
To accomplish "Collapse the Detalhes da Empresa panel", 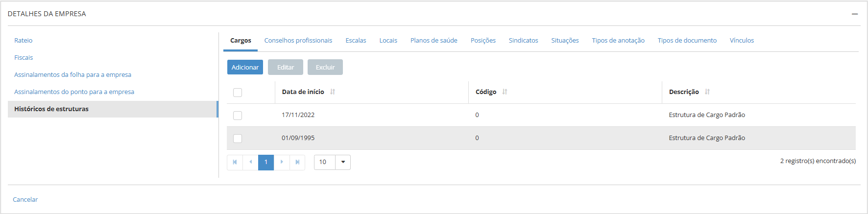I will 855,14.
